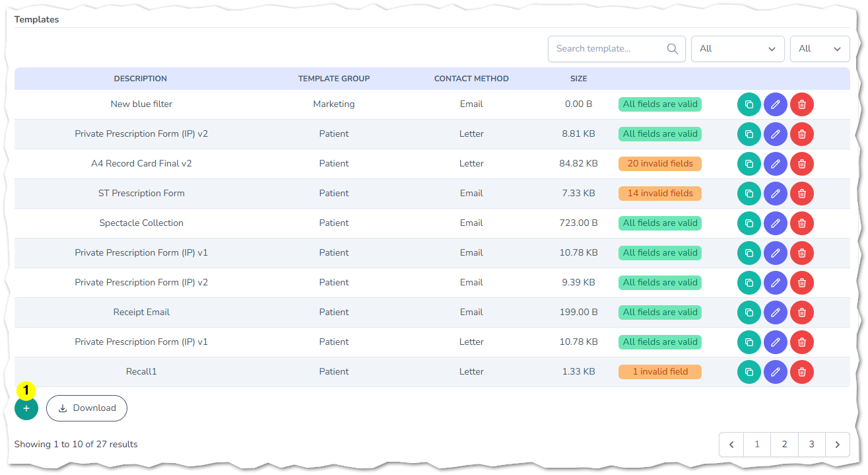This screenshot has height=475, width=868.
Task: Edit the Spectacle Collection template
Action: pyautogui.click(x=776, y=223)
